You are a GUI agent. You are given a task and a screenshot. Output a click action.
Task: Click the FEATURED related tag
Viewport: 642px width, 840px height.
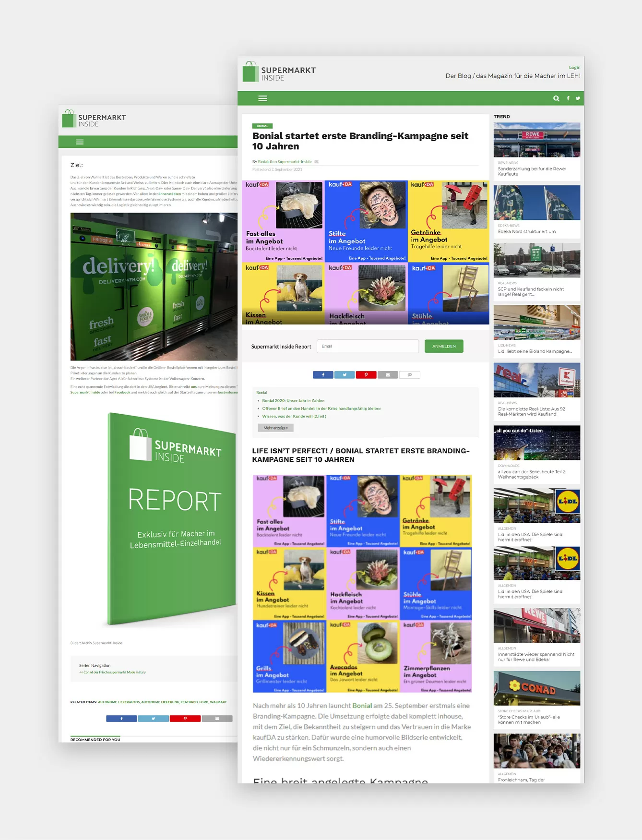189,702
